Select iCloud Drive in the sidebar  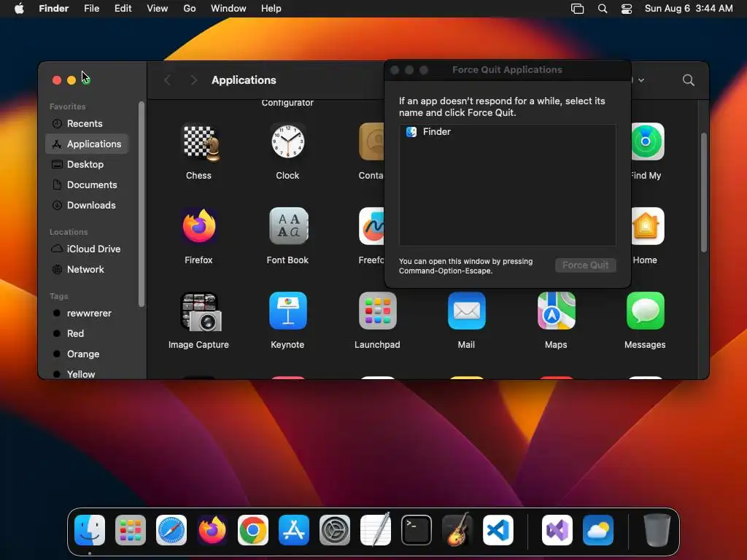point(87,249)
